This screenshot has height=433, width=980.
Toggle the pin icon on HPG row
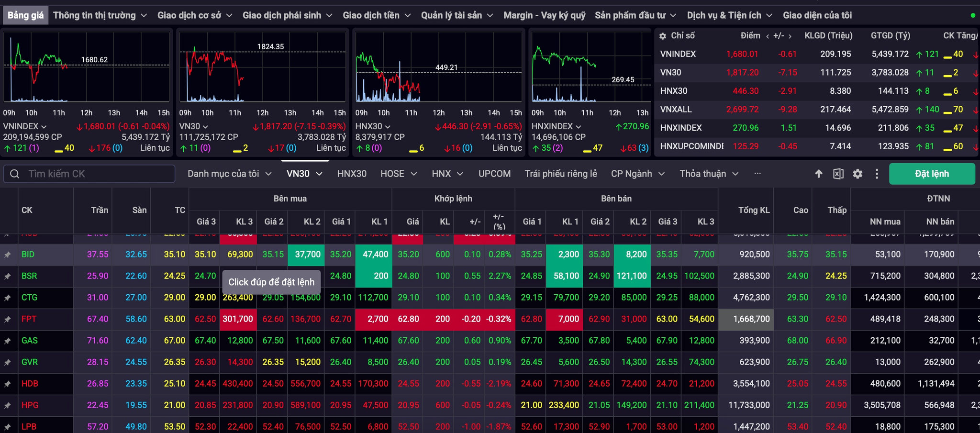point(8,406)
